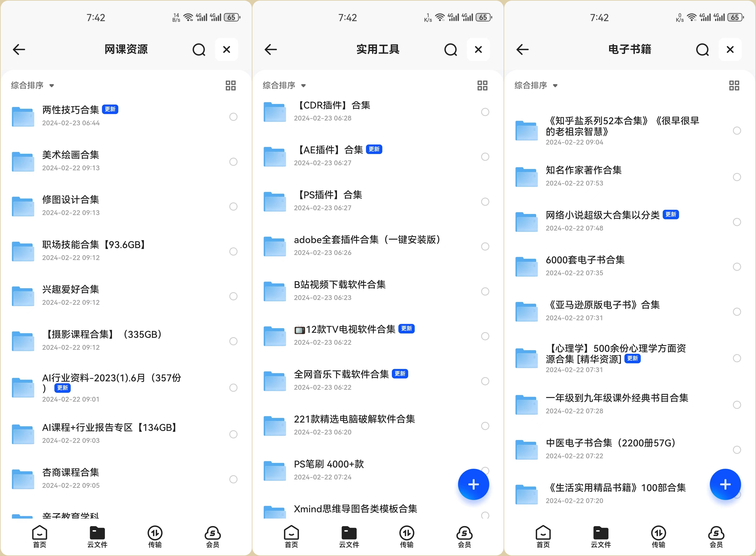This screenshot has height=556, width=756.
Task: Go to 首页 tab in 网课资源 panel
Action: tap(40, 537)
